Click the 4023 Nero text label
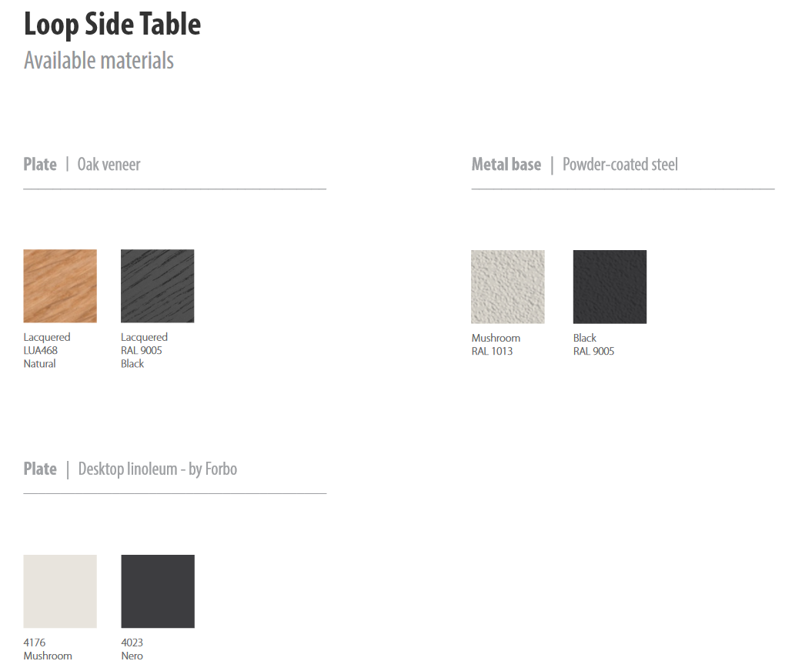812x671 pixels. (x=132, y=649)
